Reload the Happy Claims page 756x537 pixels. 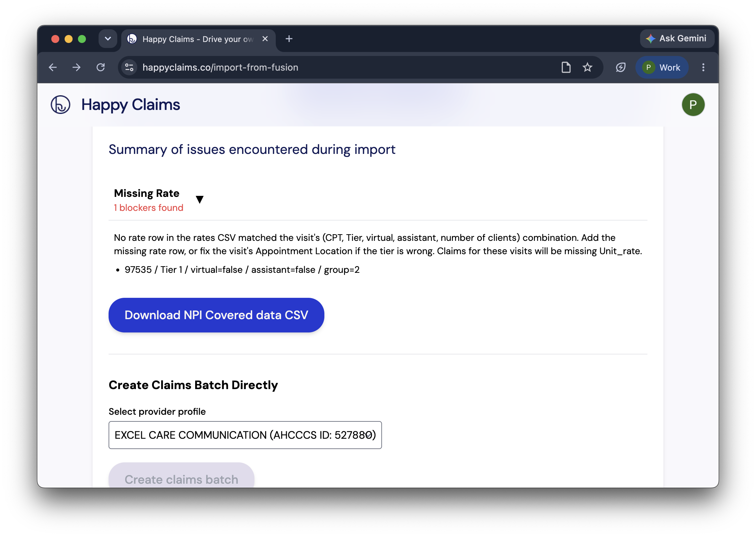coord(101,68)
